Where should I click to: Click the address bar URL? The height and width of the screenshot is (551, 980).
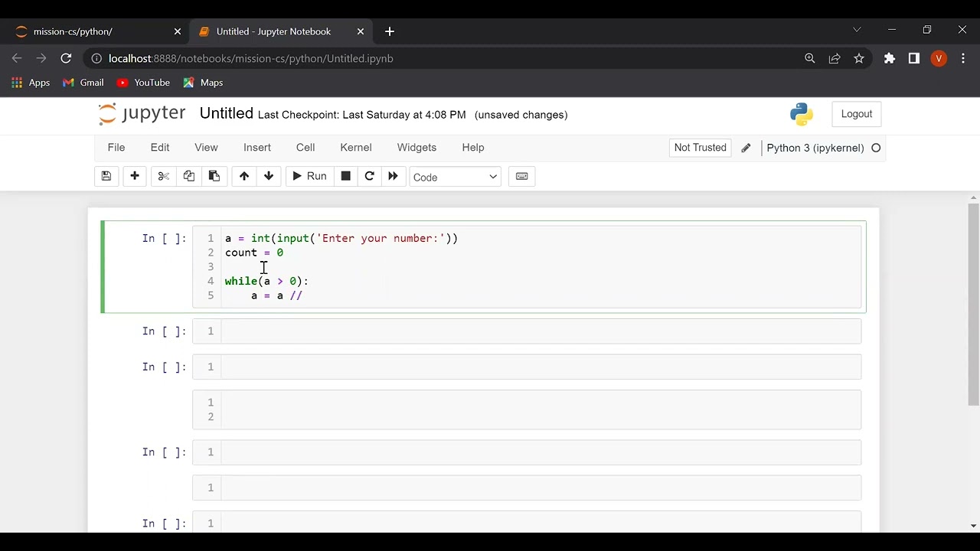click(x=251, y=58)
